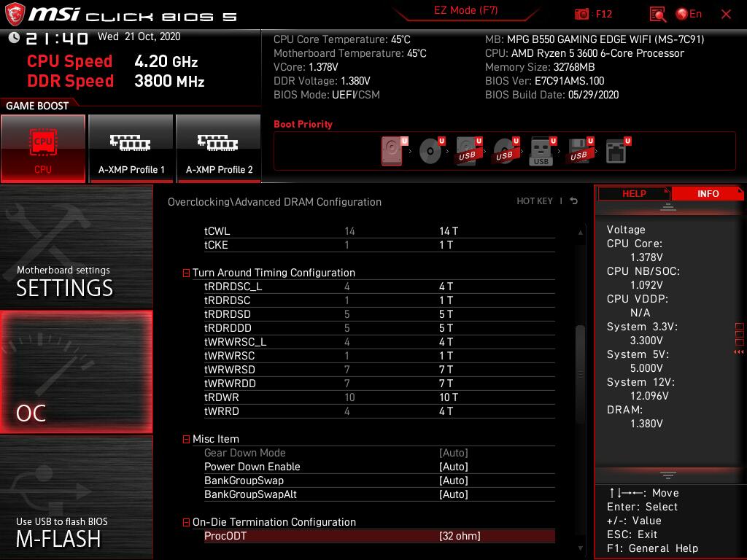Viewport: 747px width, 560px height.
Task: Open the ProcODT 32 ohm dropdown
Action: click(x=460, y=536)
